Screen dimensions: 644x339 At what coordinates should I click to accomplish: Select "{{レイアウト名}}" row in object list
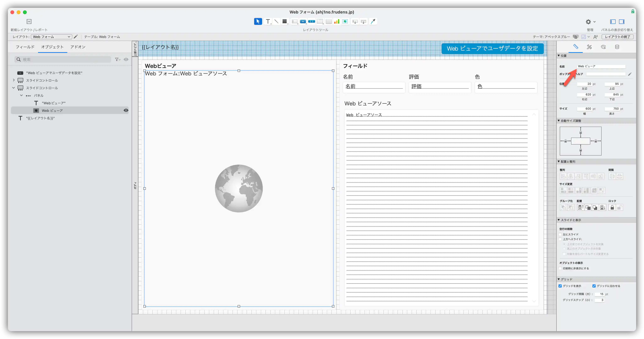tap(70, 118)
